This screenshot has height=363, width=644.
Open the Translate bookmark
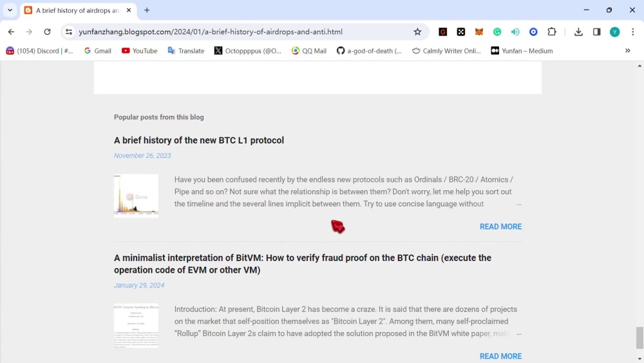pos(185,50)
